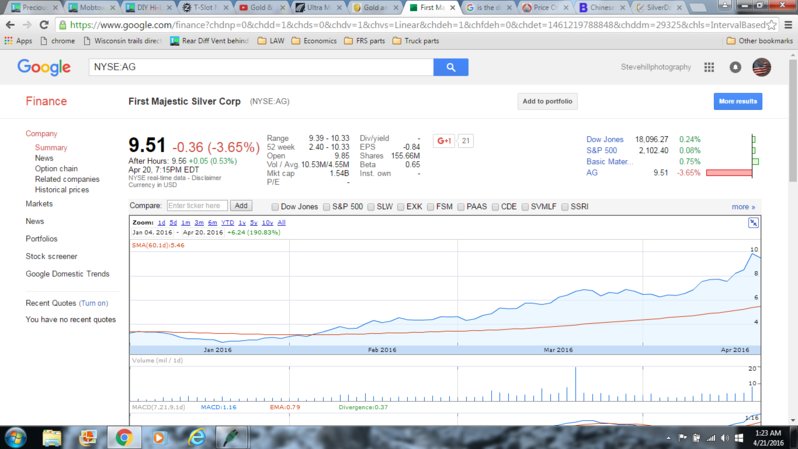Enable the SLW comparison checkbox
This screenshot has width=798, height=449.
click(x=370, y=207)
